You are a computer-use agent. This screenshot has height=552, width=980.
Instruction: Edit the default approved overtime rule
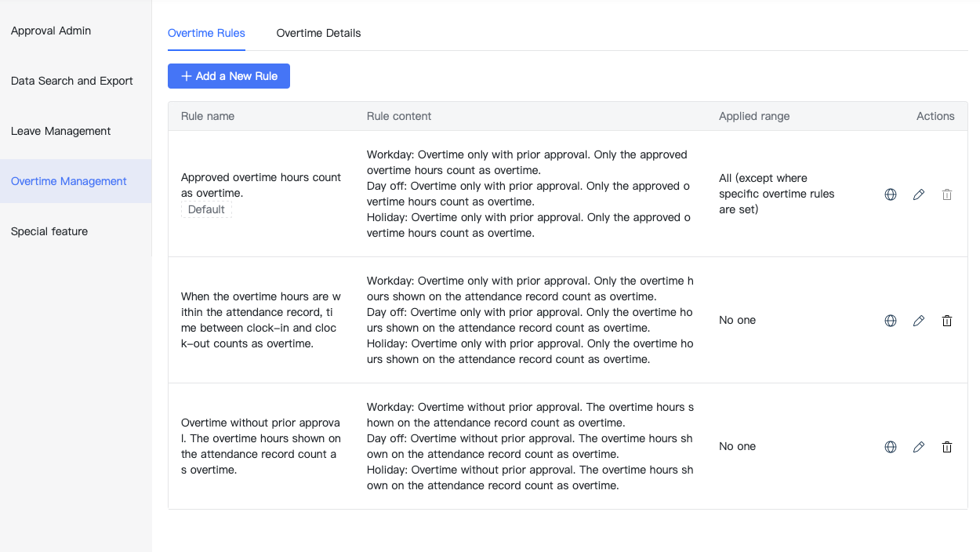[919, 194]
